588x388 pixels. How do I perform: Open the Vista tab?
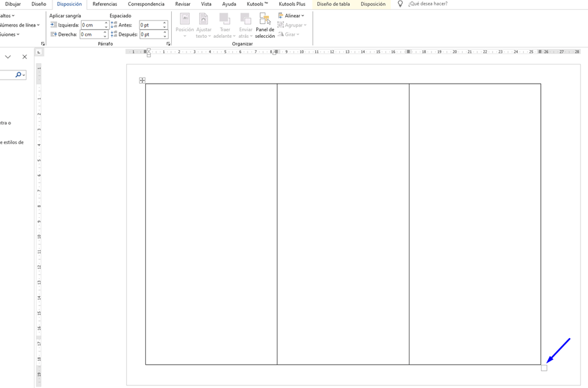(206, 4)
